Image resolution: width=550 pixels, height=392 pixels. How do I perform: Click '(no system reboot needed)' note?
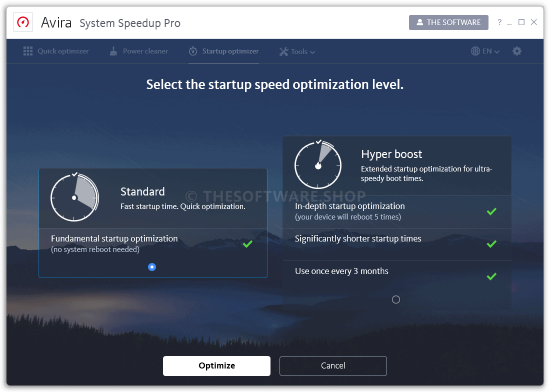click(95, 249)
